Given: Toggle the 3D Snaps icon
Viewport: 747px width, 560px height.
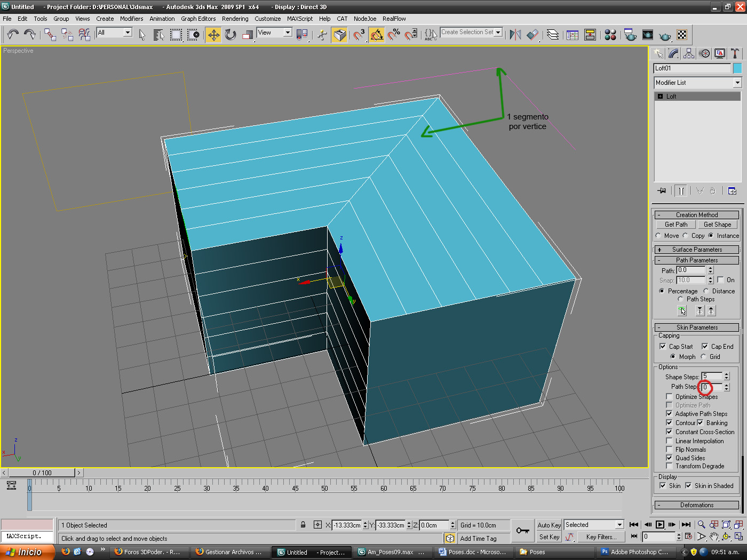Looking at the screenshot, I should click(359, 35).
